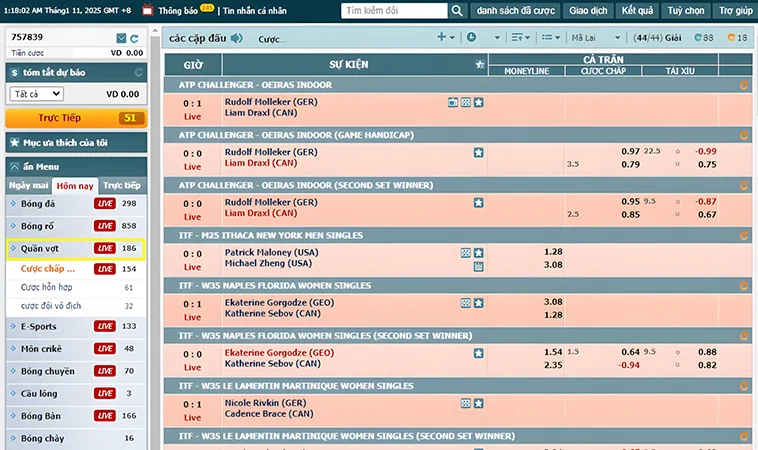The width and height of the screenshot is (758, 450).
Task: Click the orange Trực Tiếp 51 button
Action: (76, 118)
